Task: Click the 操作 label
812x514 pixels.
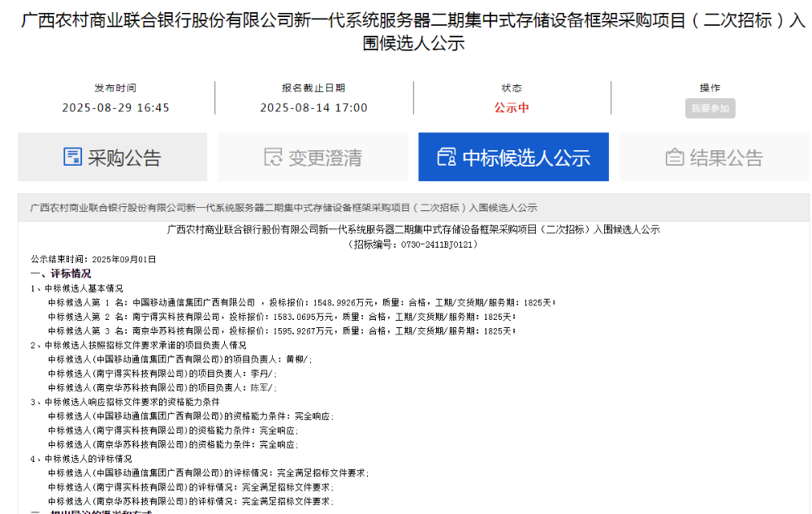Action: [710, 88]
